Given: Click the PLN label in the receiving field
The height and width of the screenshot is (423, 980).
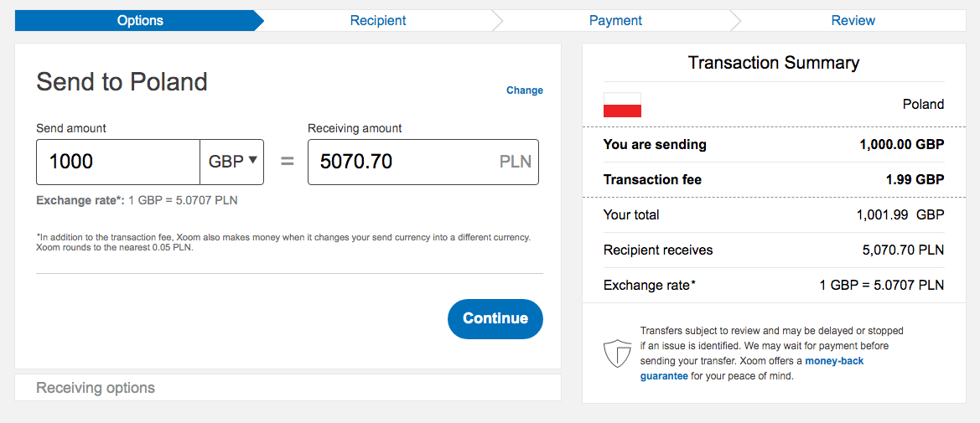Looking at the screenshot, I should point(516,162).
